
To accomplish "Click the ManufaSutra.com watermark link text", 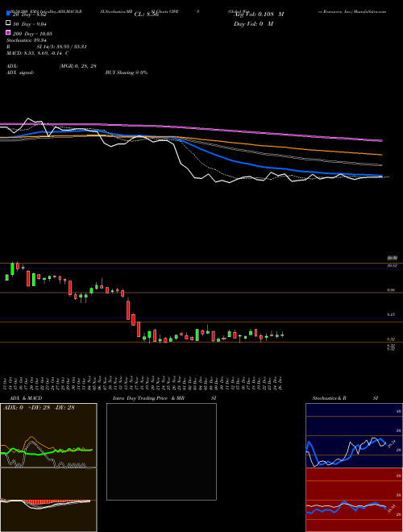I will (x=371, y=11).
